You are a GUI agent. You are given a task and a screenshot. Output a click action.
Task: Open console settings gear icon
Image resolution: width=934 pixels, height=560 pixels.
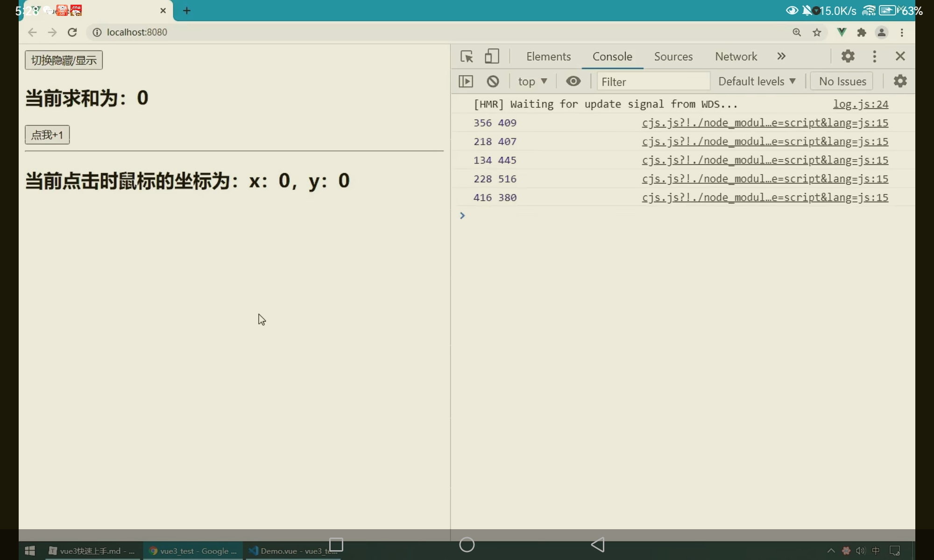(900, 81)
